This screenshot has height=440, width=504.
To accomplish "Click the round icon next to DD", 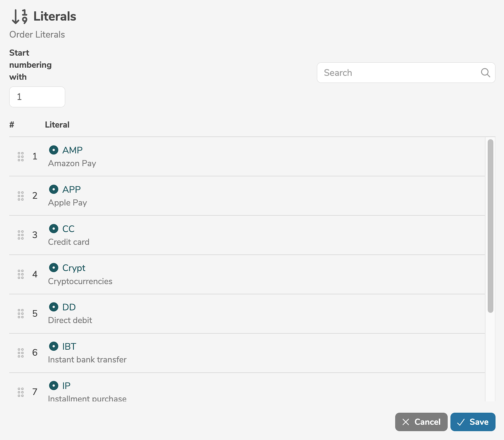I will (54, 307).
